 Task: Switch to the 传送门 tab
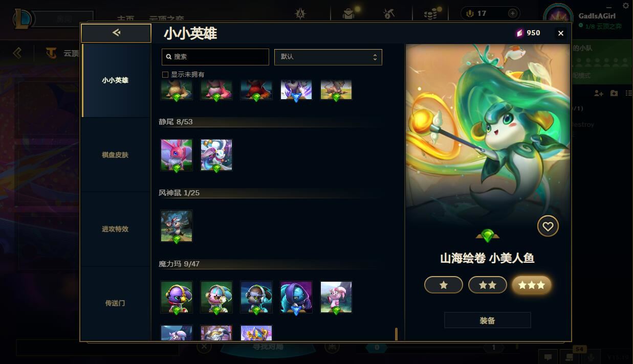pos(116,303)
